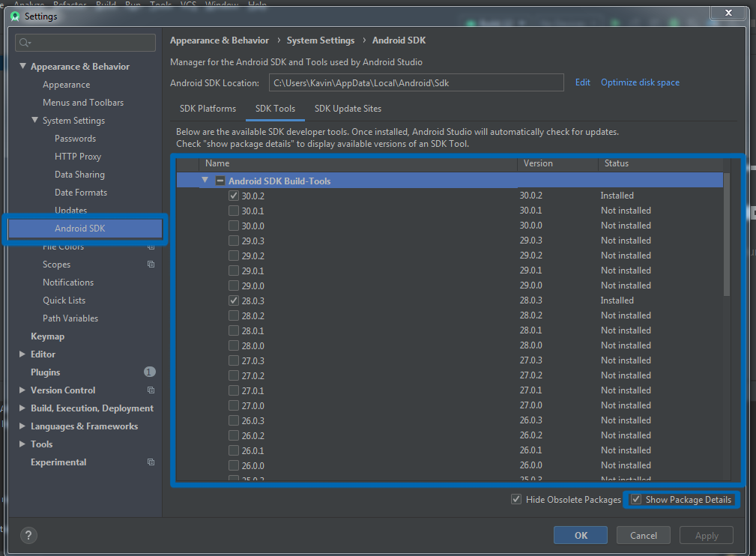This screenshot has width=756, height=556.
Task: Click the Android Studio icon in title bar
Action: [x=15, y=16]
